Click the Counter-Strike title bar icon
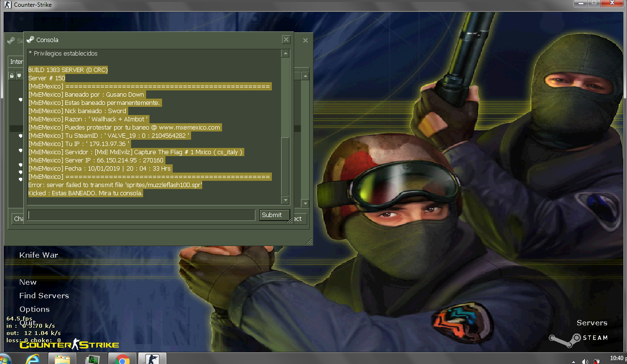The width and height of the screenshot is (627, 364). pos(8,5)
